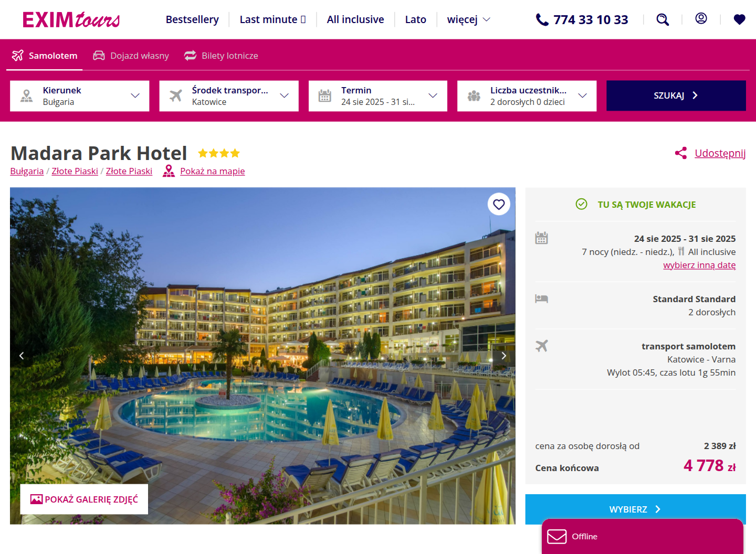Show previous gallery photo arrow

(22, 356)
